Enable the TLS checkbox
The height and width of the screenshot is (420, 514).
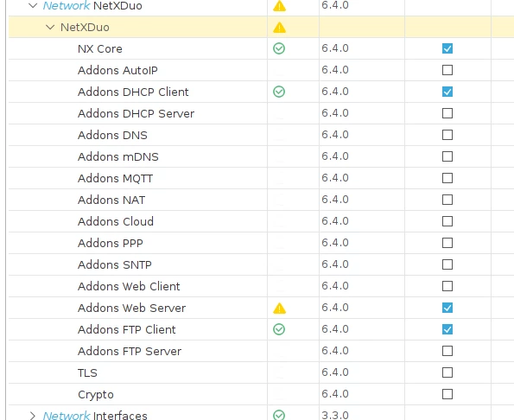click(x=447, y=372)
